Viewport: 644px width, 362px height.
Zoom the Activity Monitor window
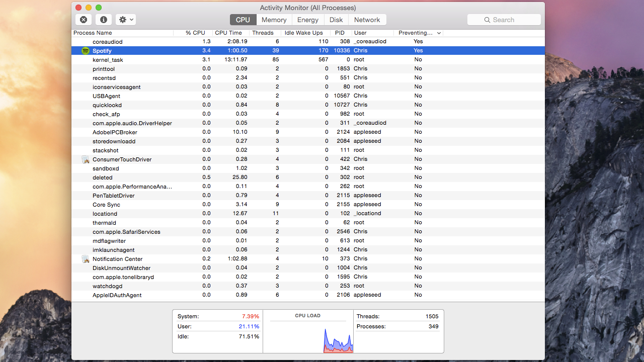coord(99,8)
